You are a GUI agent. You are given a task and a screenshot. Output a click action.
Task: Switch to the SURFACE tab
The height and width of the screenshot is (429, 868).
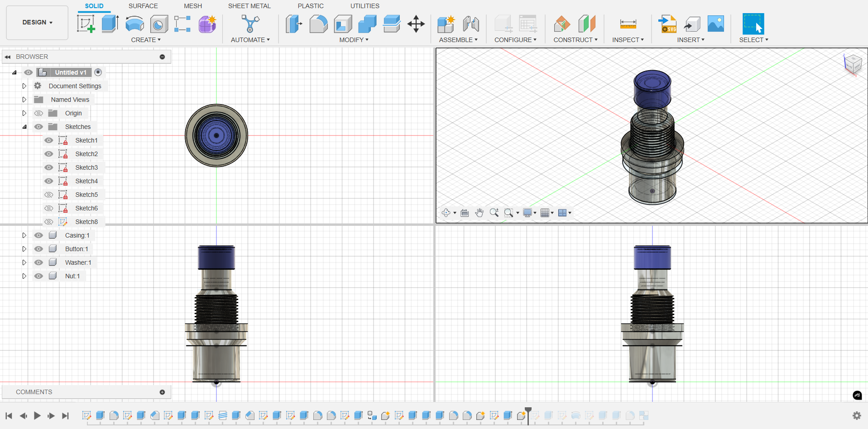143,6
